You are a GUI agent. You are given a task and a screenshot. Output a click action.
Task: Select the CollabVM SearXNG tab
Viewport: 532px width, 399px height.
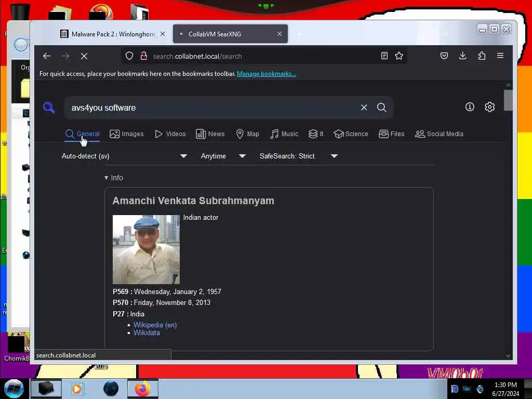(230, 34)
